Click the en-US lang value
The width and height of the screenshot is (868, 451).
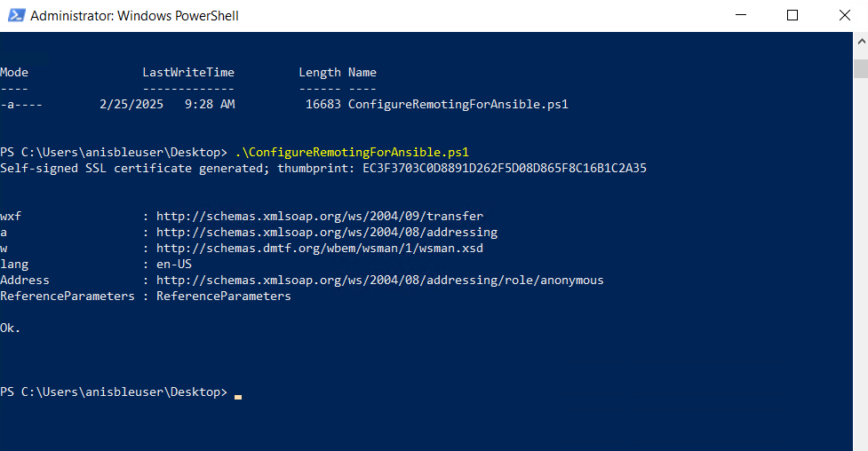[x=174, y=264]
